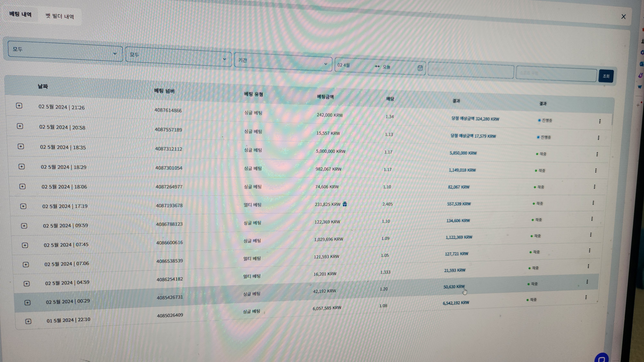Viewport: 644px width, 362px height.
Task: Open three-dot menu for 50,630 KRW row
Action: click(587, 282)
